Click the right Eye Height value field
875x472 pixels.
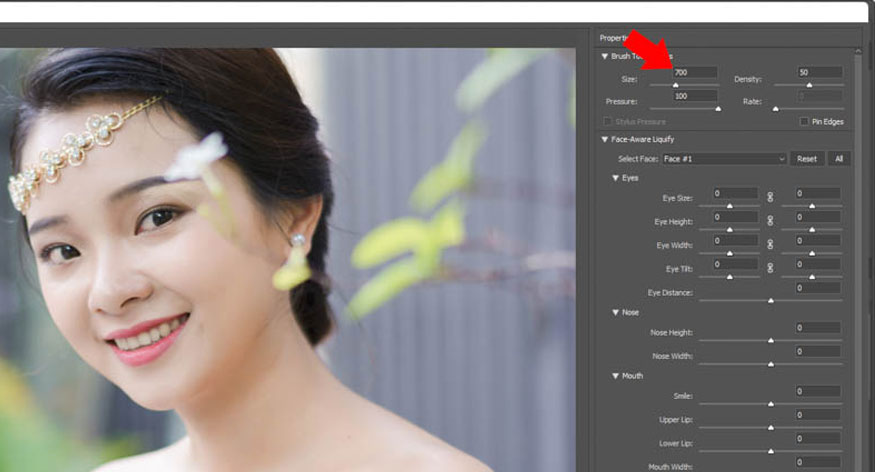click(x=818, y=216)
